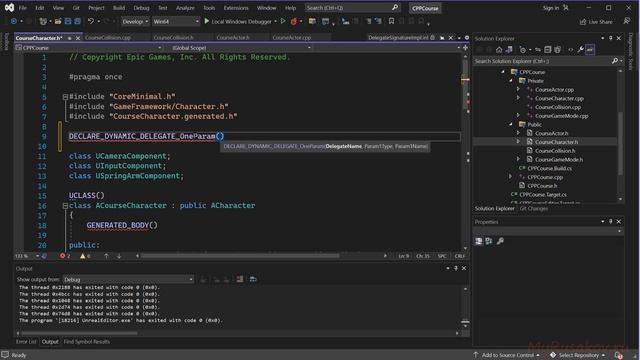This screenshot has width=640, height=360.
Task: Open the Win64 platform dropdown
Action: coord(176,21)
